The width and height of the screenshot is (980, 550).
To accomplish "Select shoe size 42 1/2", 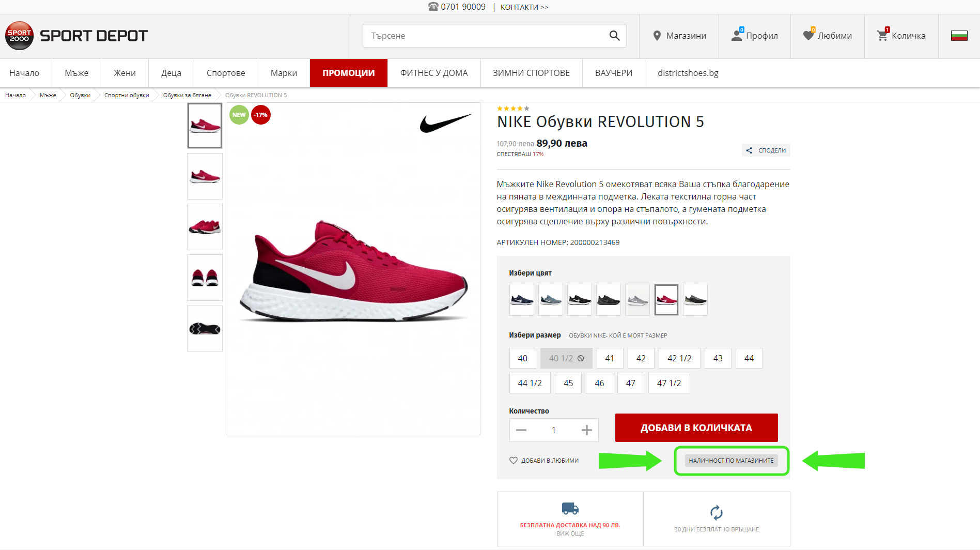I will point(679,358).
